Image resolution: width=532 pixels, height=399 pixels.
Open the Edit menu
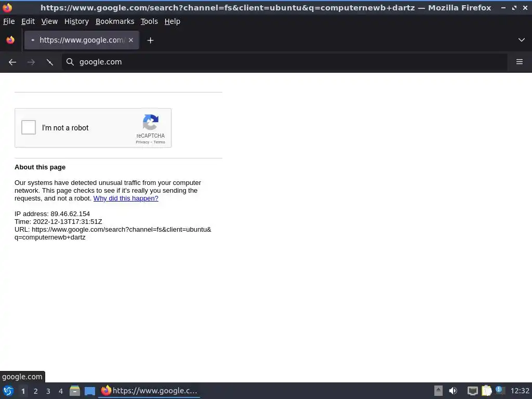pyautogui.click(x=28, y=21)
